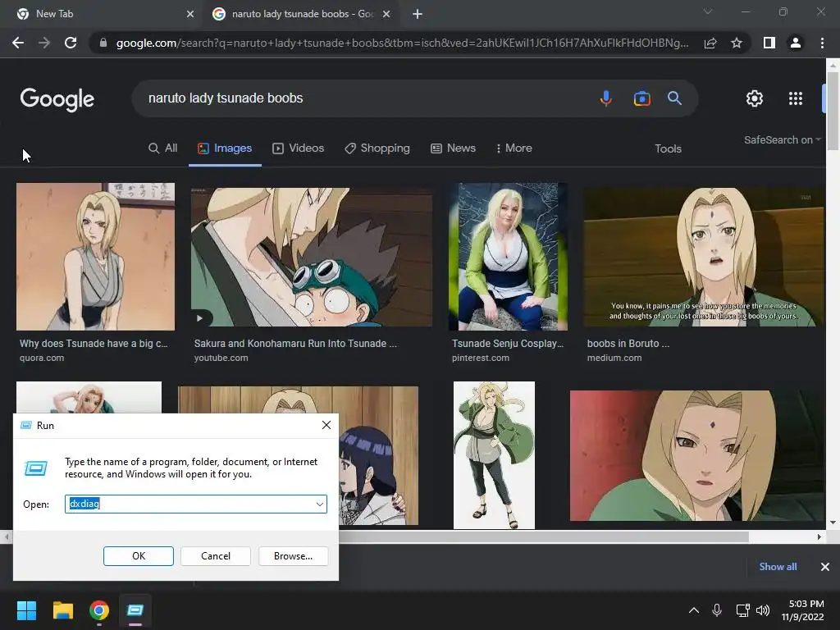This screenshot has width=840, height=630.
Task: Click the volume speaker tray icon
Action: 763,610
